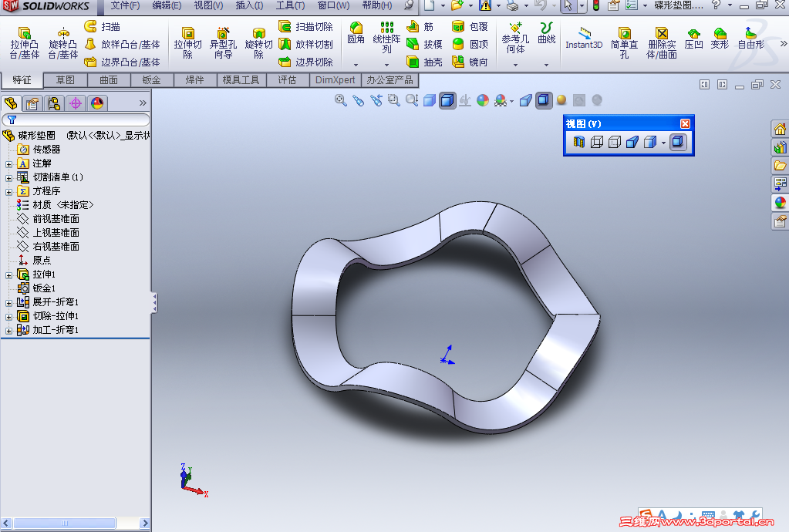The image size is (789, 532).
Task: Toggle shaded with edges display in heads-up toolbar
Action: pos(447,100)
